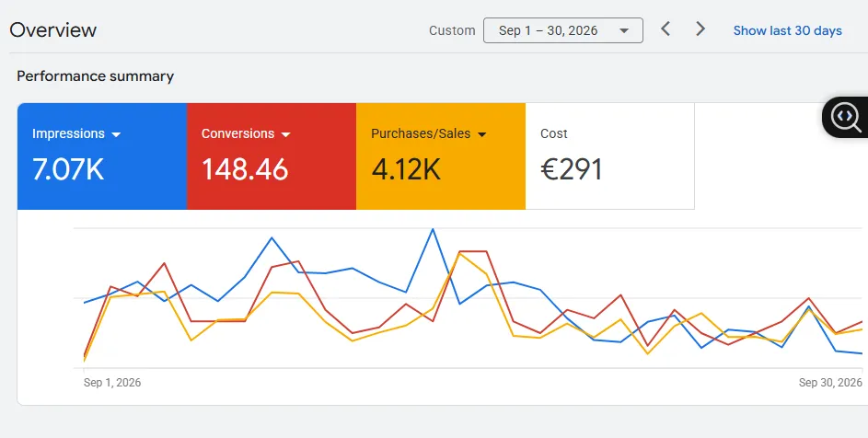The width and height of the screenshot is (868, 438).
Task: Click the tallest blue impressions peak
Action: click(x=433, y=229)
